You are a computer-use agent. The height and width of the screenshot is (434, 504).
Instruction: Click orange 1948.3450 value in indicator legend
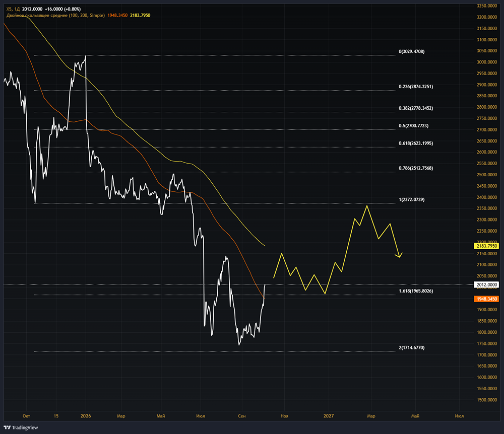117,15
